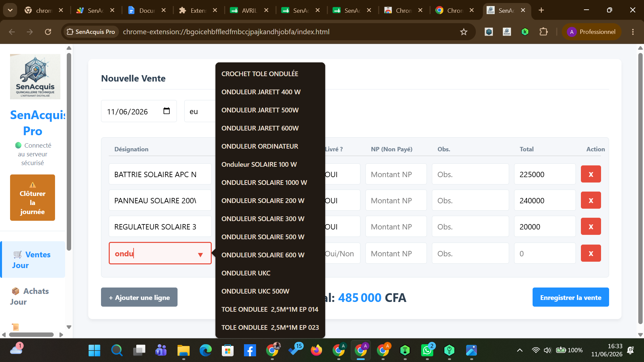Click the Ventes Jour sidebar item
The image size is (644, 362).
point(33,260)
